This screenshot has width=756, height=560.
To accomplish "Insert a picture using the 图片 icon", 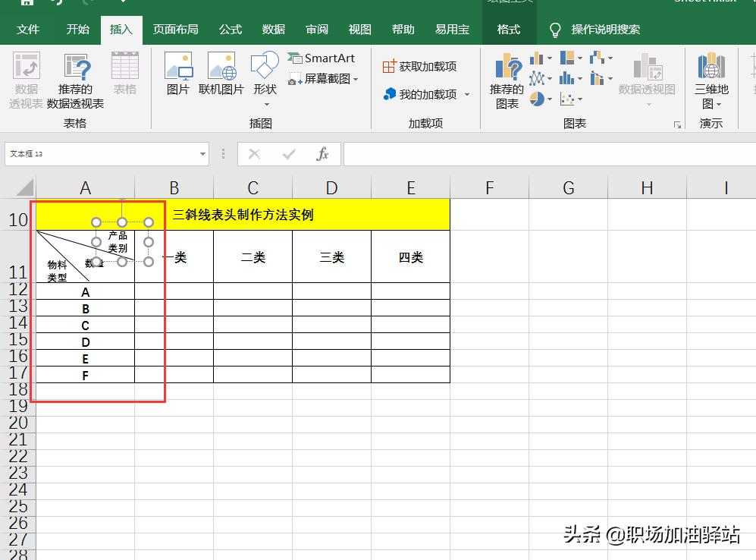I will [177, 72].
